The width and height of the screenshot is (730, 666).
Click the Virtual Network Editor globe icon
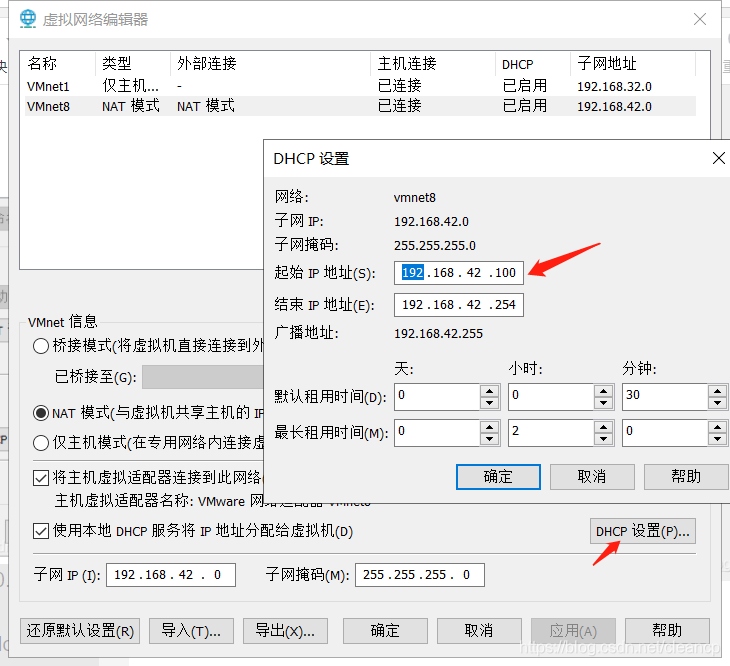click(28, 19)
